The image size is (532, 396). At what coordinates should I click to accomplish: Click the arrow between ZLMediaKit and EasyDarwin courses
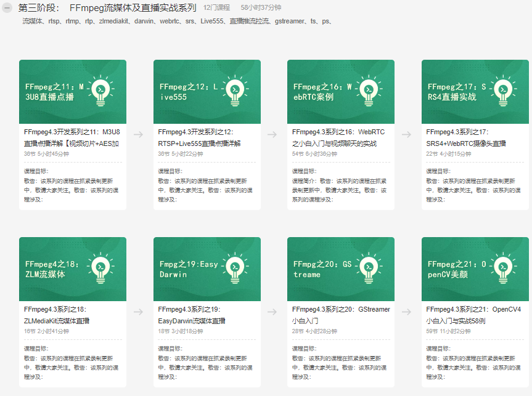click(137, 312)
